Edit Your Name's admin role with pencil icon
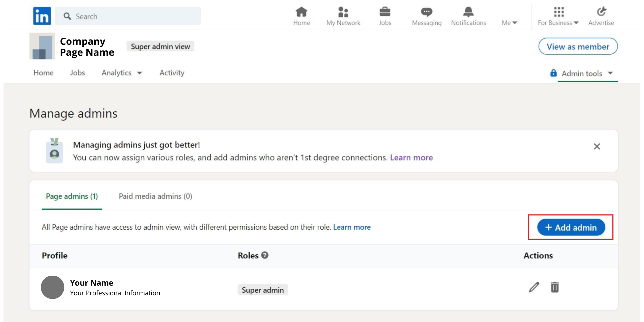 point(534,287)
